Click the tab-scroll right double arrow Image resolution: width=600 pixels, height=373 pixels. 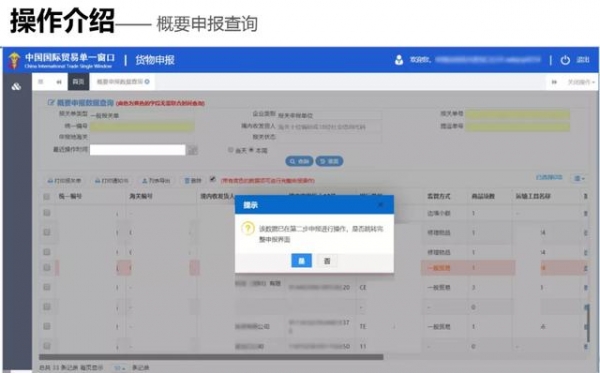(x=554, y=82)
